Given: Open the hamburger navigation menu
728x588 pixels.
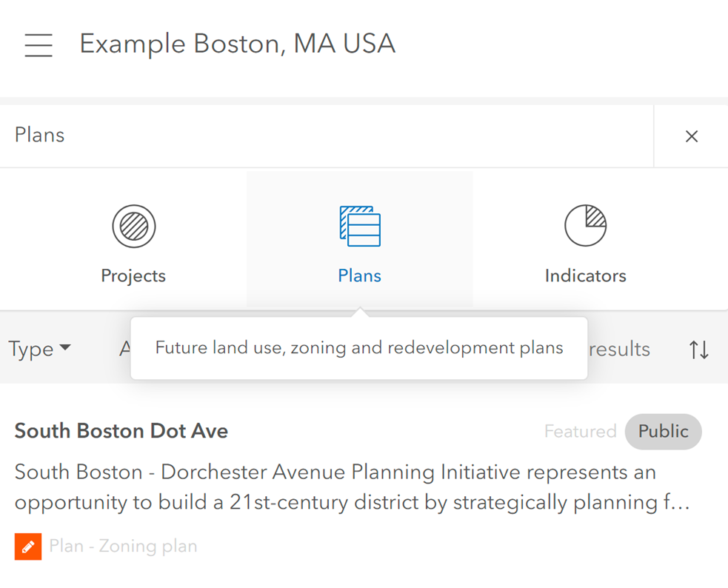Looking at the screenshot, I should point(38,45).
